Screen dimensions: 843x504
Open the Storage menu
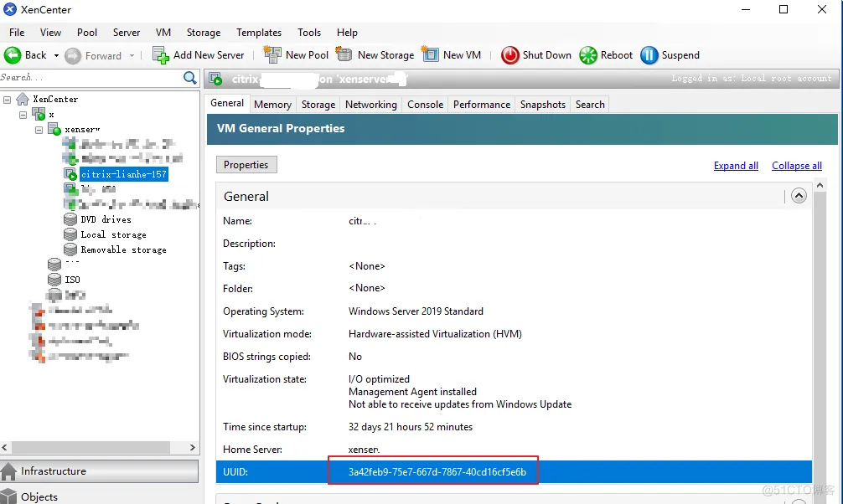coord(204,33)
